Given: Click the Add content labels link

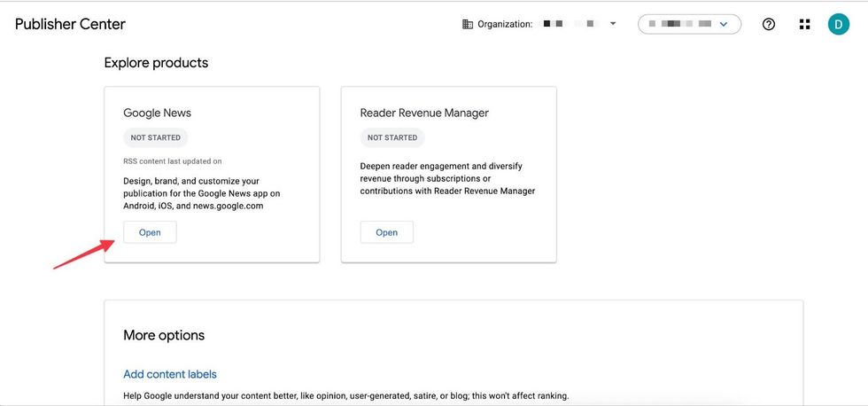Looking at the screenshot, I should coord(170,374).
